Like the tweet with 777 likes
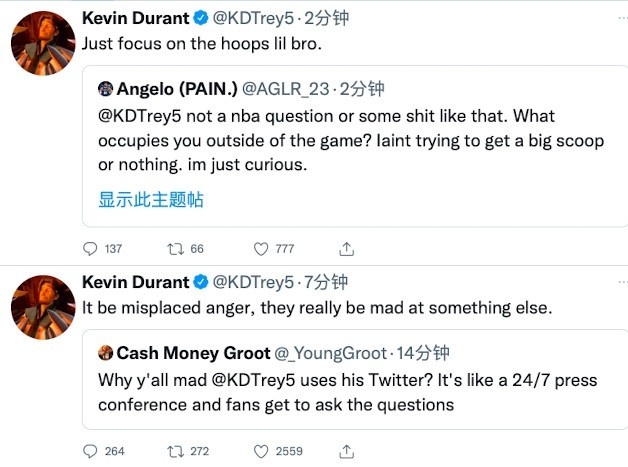This screenshot has height=467, width=628. coord(262,248)
